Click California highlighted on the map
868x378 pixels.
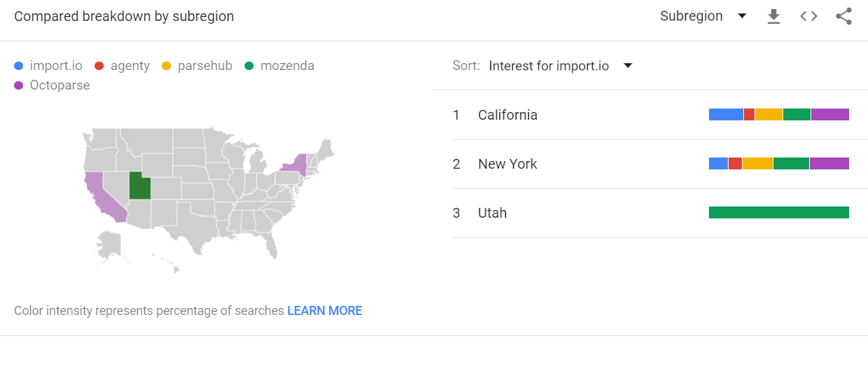click(104, 196)
